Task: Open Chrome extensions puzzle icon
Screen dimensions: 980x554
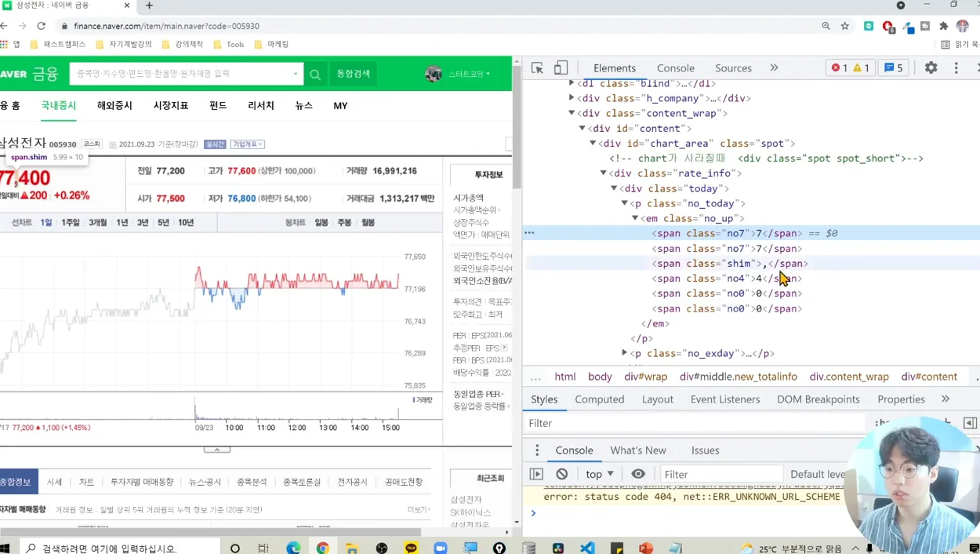Action: (944, 26)
